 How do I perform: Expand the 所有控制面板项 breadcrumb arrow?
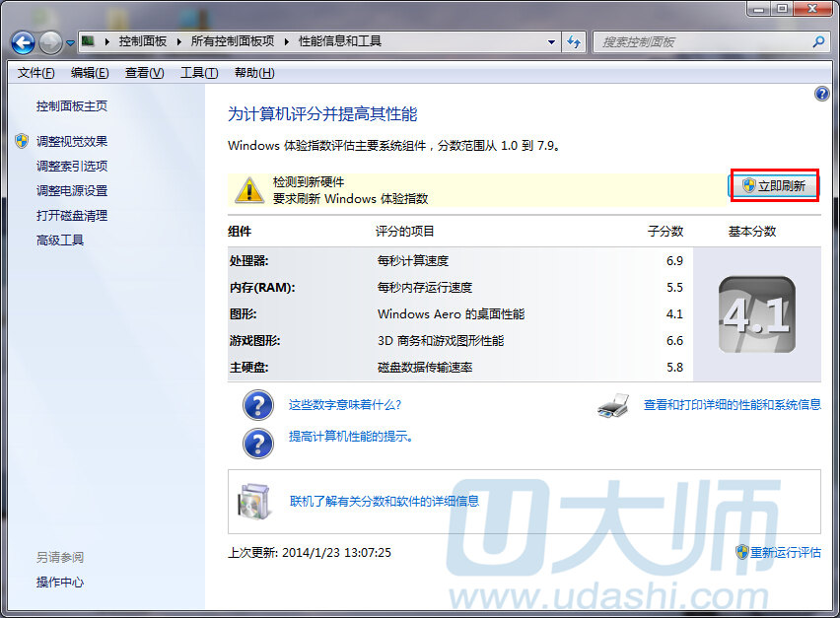288,42
